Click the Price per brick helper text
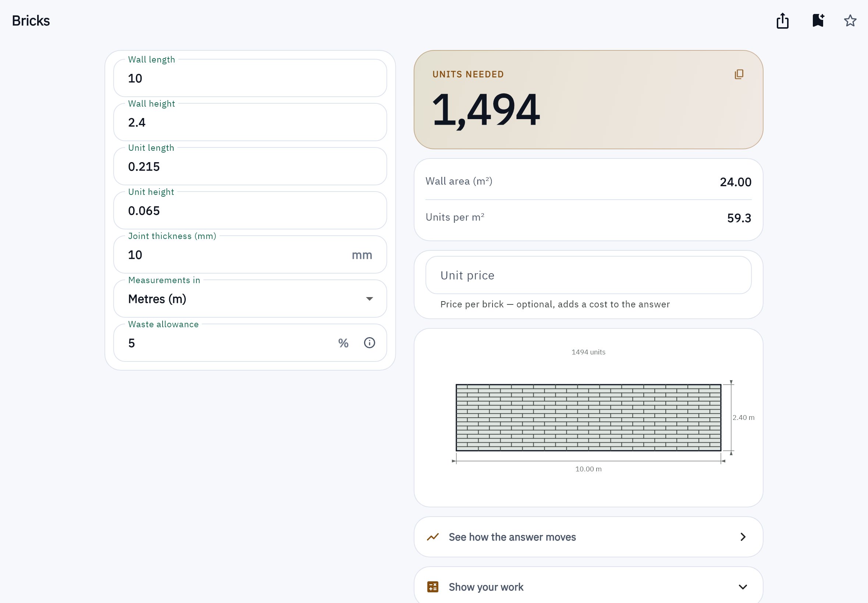Image resolution: width=868 pixels, height=603 pixels. 555,304
